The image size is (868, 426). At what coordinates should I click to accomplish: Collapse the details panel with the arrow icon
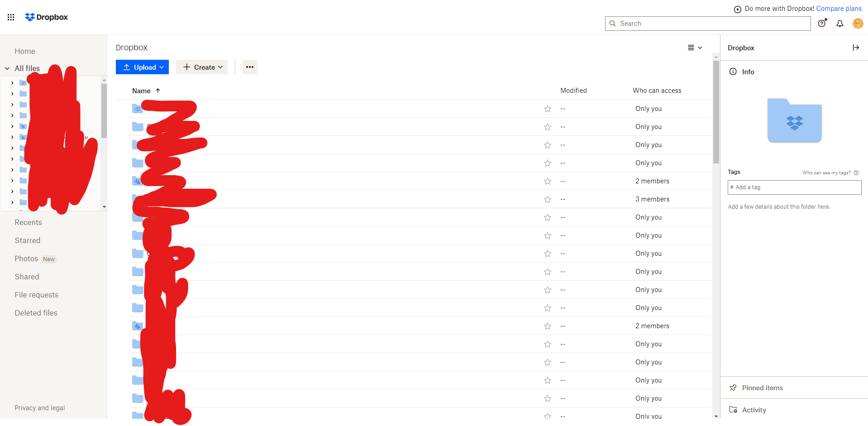click(x=856, y=48)
